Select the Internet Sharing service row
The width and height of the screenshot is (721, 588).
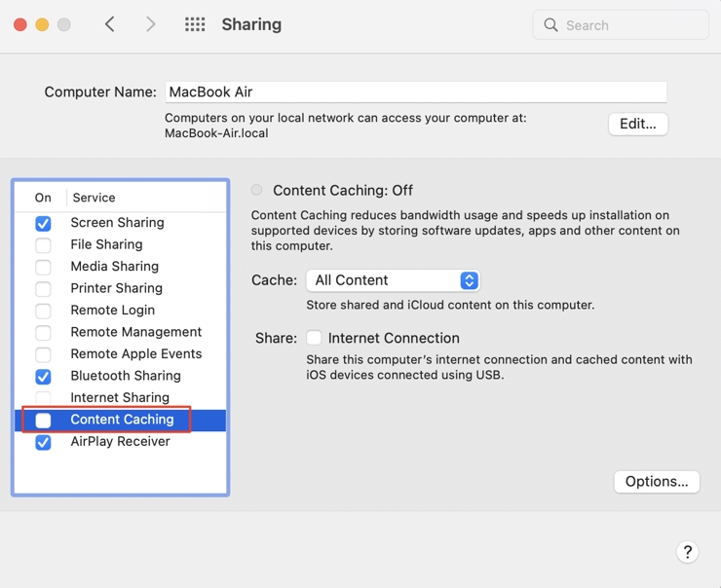coord(120,397)
